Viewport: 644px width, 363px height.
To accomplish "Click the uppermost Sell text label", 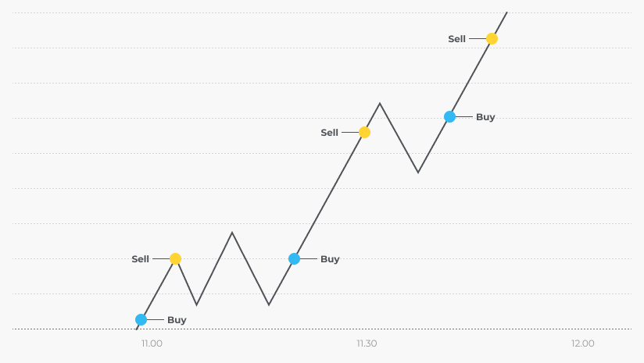I will (456, 39).
